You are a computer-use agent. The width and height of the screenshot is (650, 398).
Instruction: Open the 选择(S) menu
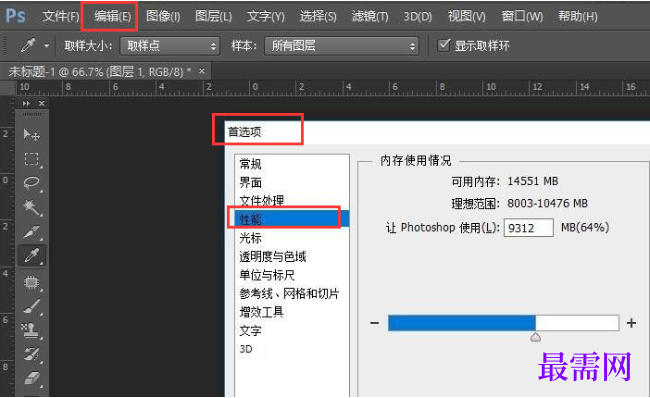(x=318, y=17)
